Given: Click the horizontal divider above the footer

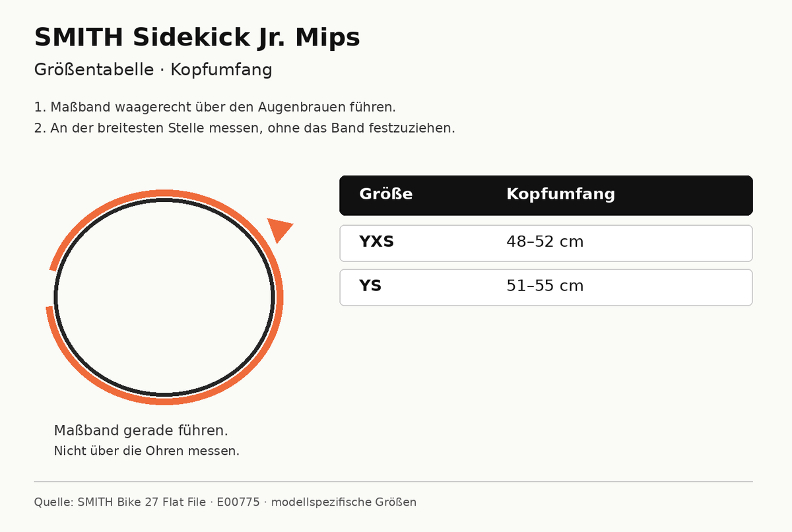Looking at the screenshot, I should coord(393,482).
